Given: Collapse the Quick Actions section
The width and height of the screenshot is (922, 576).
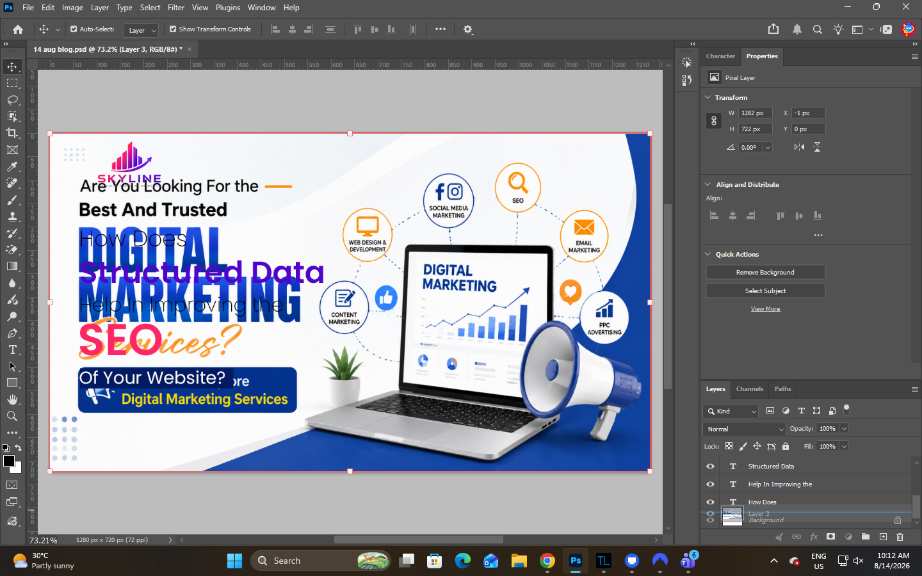Looking at the screenshot, I should tap(708, 254).
